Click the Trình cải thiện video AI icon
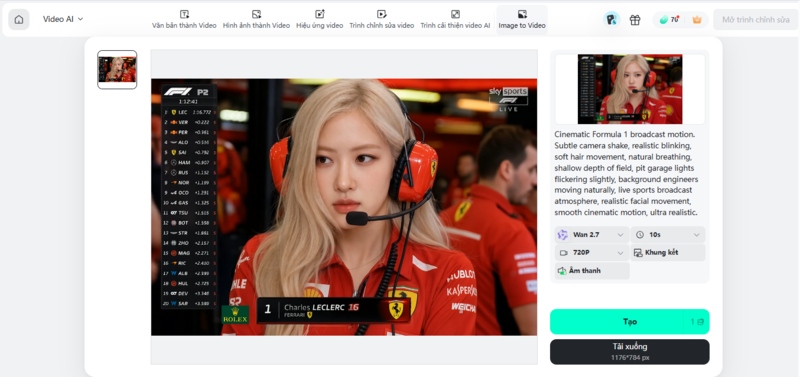Viewport: 800px width, 377px height. click(455, 14)
